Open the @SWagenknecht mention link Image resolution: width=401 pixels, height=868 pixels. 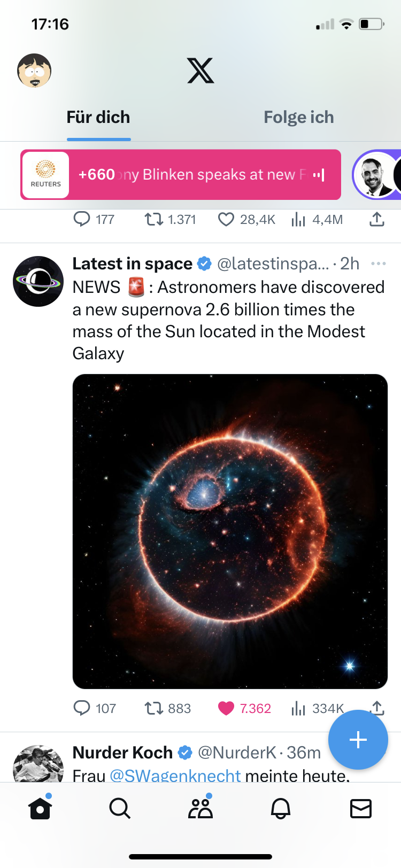pos(175,776)
